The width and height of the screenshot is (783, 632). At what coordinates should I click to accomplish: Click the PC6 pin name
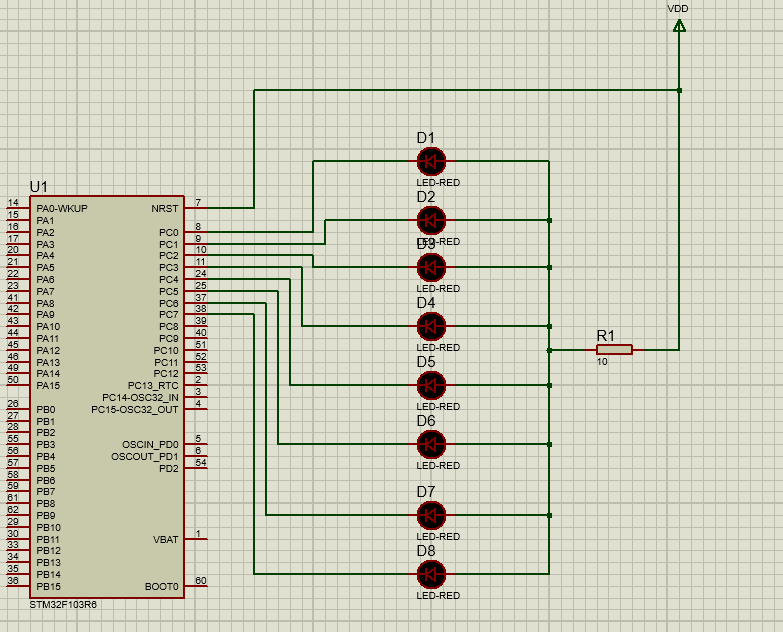pyautogui.click(x=169, y=304)
